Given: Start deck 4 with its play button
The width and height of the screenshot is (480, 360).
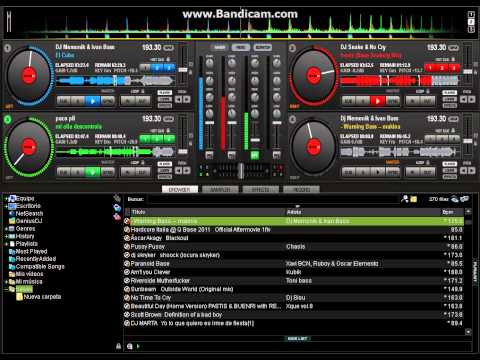Looking at the screenshot, I should [x=378, y=172].
